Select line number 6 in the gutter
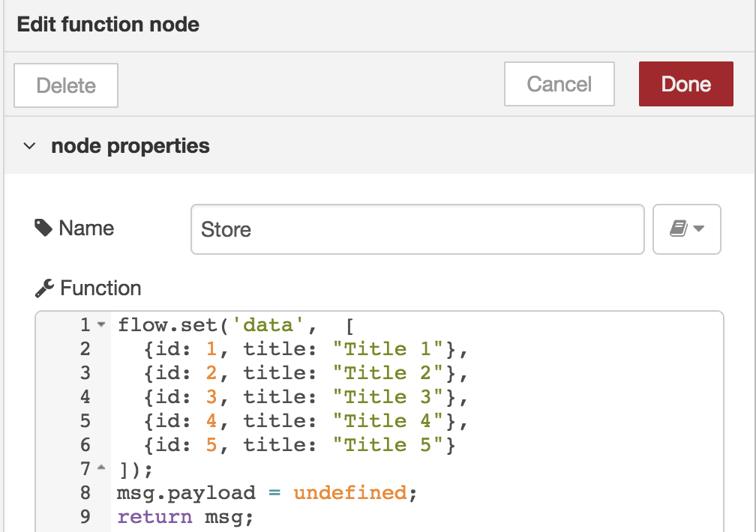 point(85,445)
